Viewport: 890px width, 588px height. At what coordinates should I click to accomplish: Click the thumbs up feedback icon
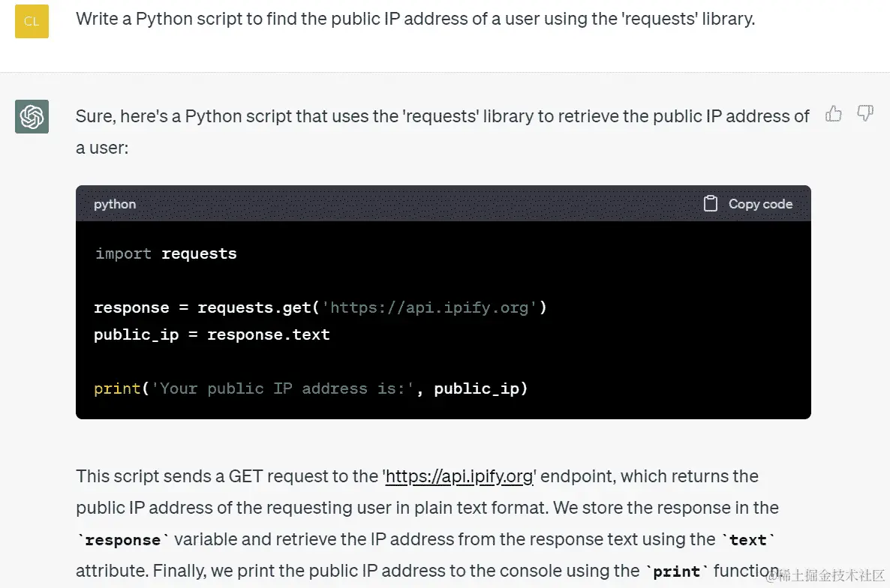(834, 112)
